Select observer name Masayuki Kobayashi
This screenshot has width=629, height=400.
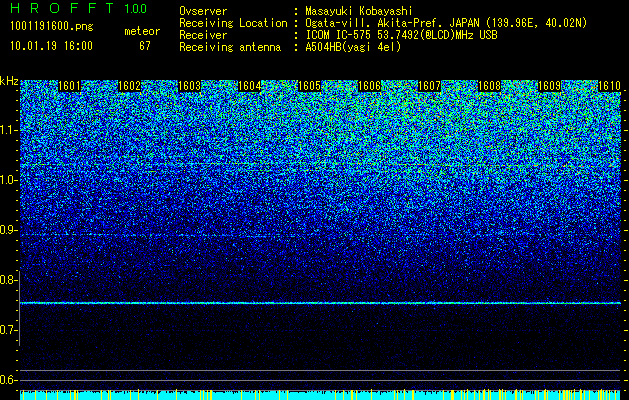[x=359, y=11]
